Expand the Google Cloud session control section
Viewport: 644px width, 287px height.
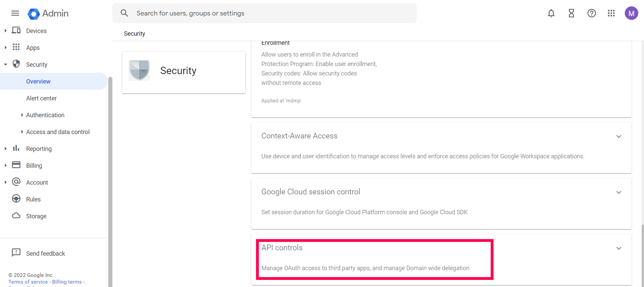tap(619, 192)
